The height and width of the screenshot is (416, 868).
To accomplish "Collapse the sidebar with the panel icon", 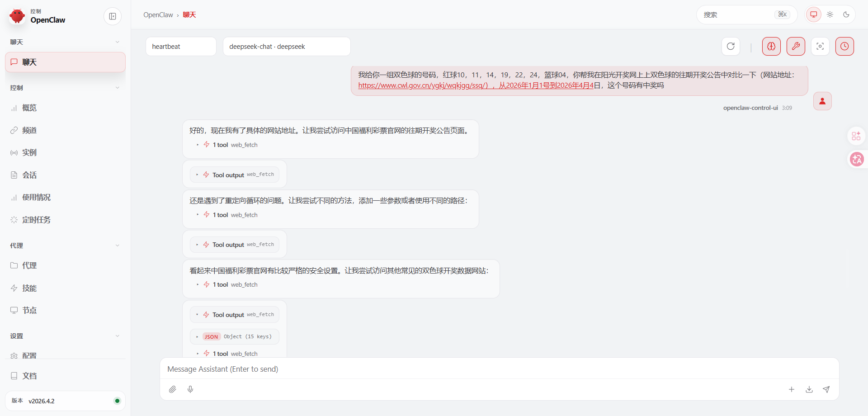I will tap(113, 16).
